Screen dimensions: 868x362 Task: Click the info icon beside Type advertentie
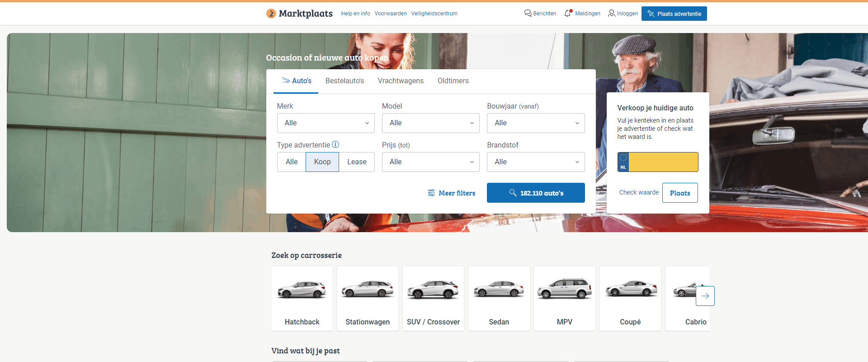pos(335,145)
